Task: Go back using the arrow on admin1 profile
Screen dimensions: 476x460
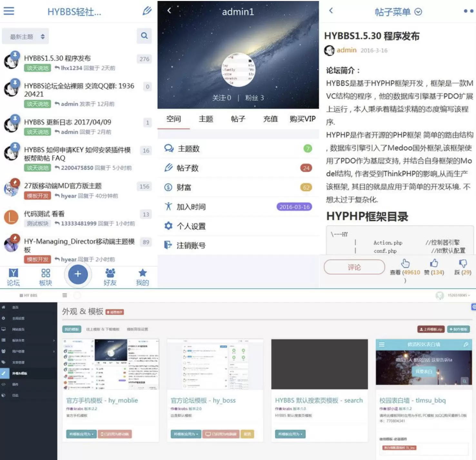Action: coord(169,11)
